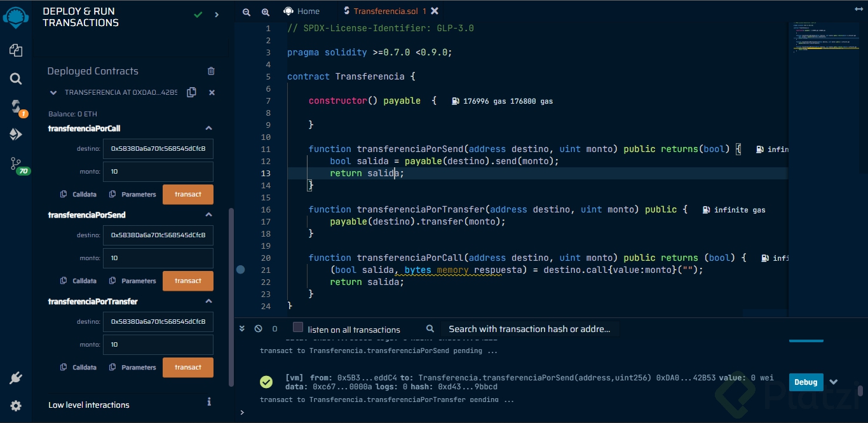Switch to the Home tab

click(x=301, y=11)
